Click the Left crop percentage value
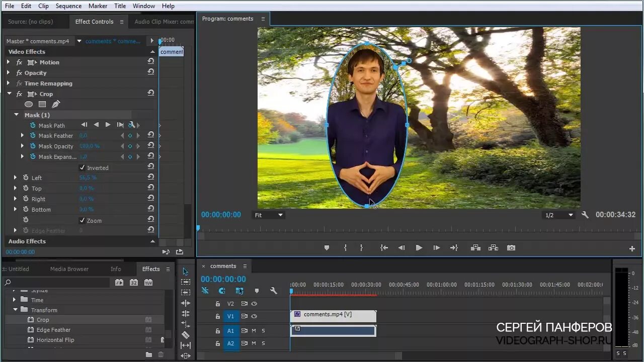Image resolution: width=644 pixels, height=362 pixels. 88,177
